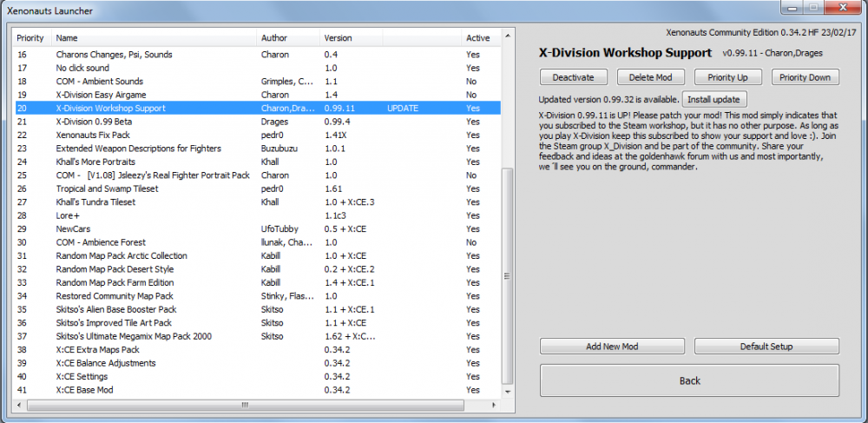Click version 1.41X cell
Screen dimensions: 868x423
(338, 135)
